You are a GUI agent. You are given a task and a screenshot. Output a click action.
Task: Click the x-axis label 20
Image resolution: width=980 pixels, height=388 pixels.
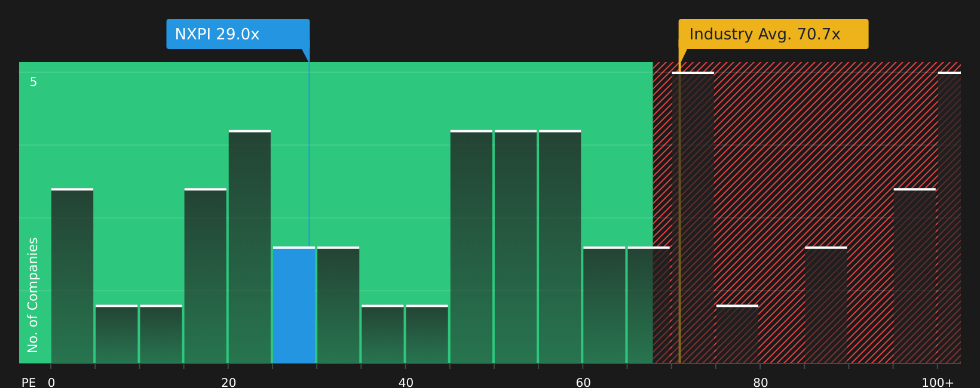[x=229, y=383]
